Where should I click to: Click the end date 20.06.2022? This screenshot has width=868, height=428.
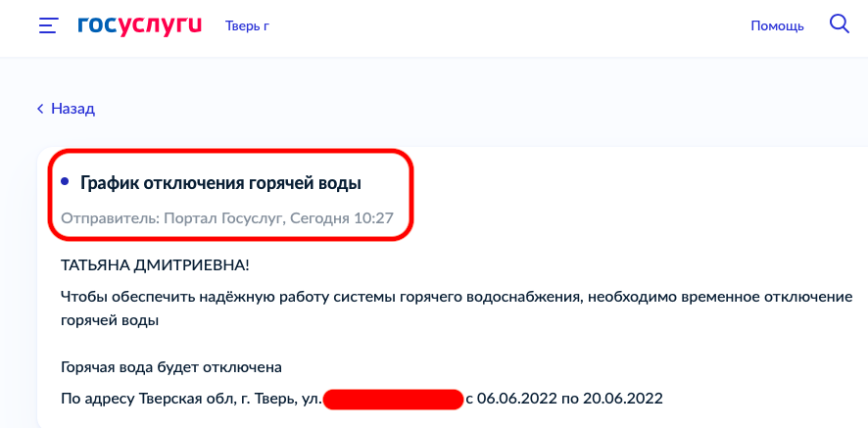tap(622, 399)
